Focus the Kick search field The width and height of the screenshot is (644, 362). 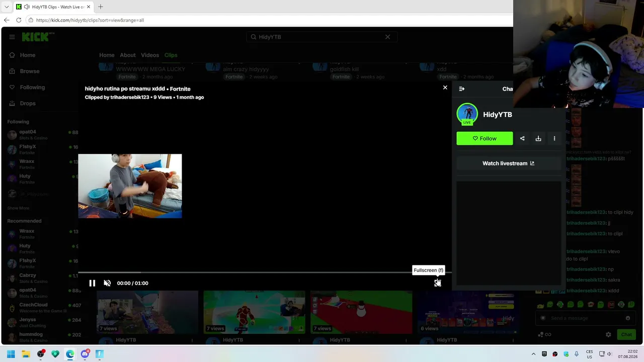point(321,37)
